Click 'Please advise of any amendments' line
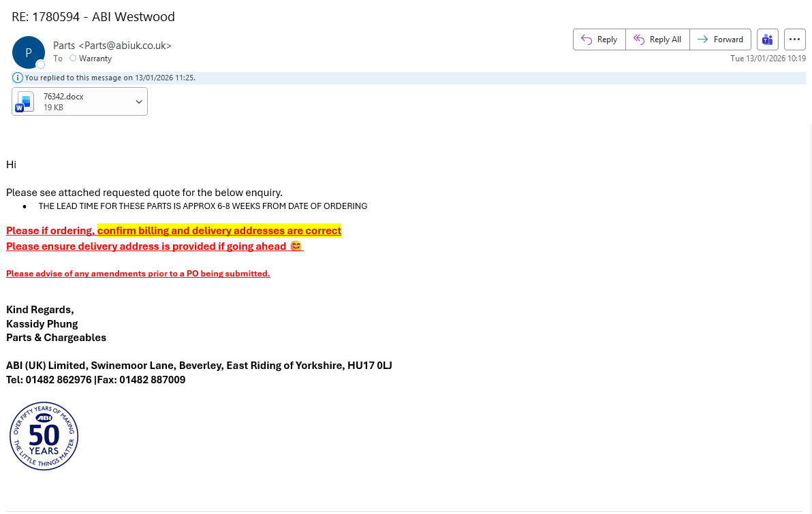812x514 pixels. [138, 274]
